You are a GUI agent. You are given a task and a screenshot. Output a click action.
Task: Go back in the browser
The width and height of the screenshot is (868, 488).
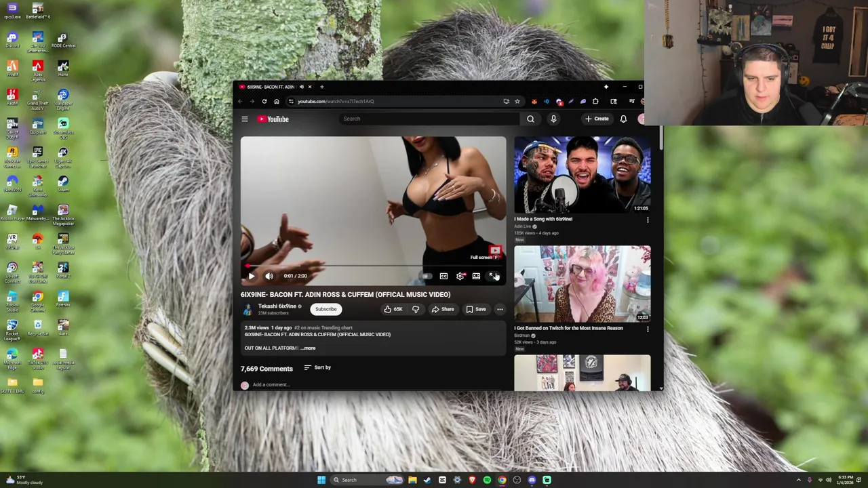click(240, 102)
